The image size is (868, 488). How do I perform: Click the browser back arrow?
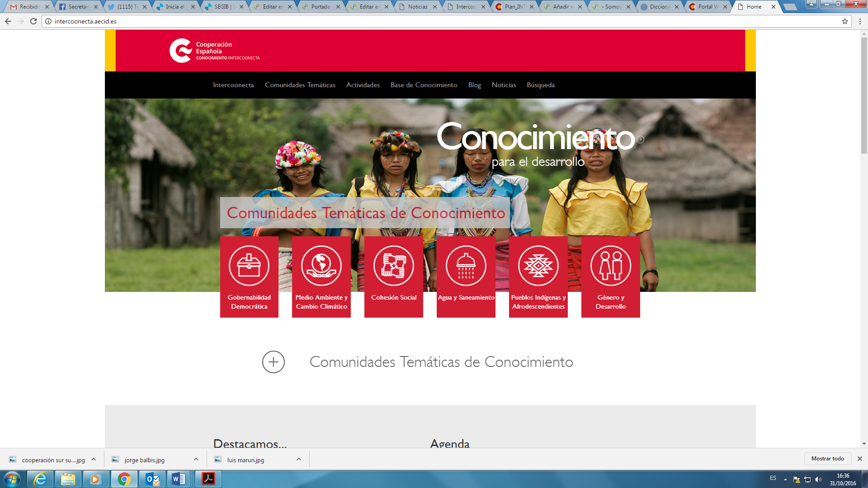point(8,21)
